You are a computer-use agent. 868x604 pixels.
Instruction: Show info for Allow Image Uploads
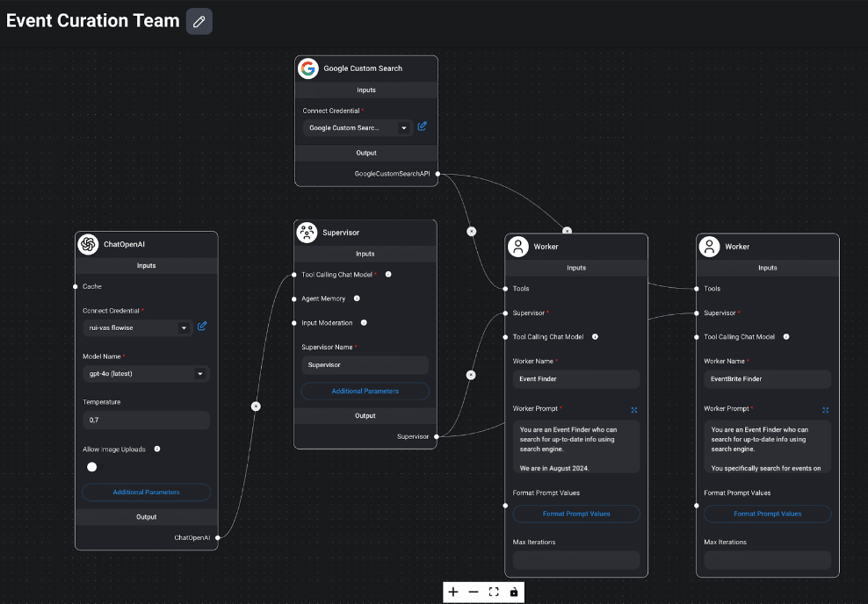tap(157, 449)
